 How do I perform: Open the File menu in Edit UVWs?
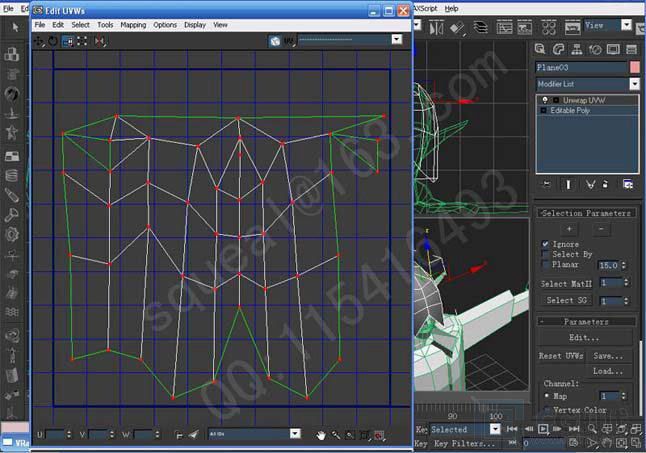[x=40, y=25]
